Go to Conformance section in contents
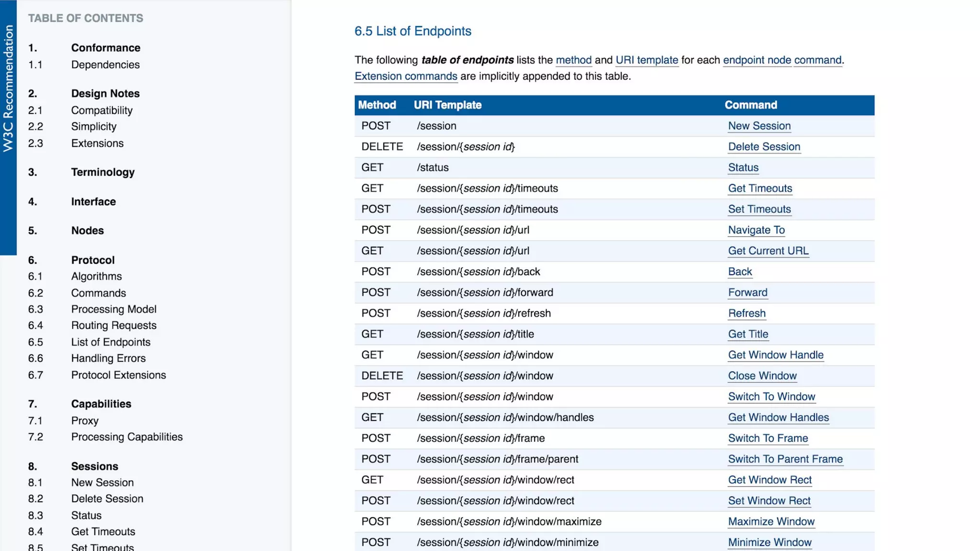 (x=106, y=48)
